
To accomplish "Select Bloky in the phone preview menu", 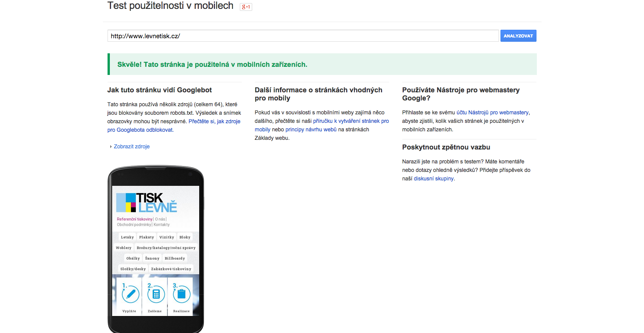I will [185, 237].
